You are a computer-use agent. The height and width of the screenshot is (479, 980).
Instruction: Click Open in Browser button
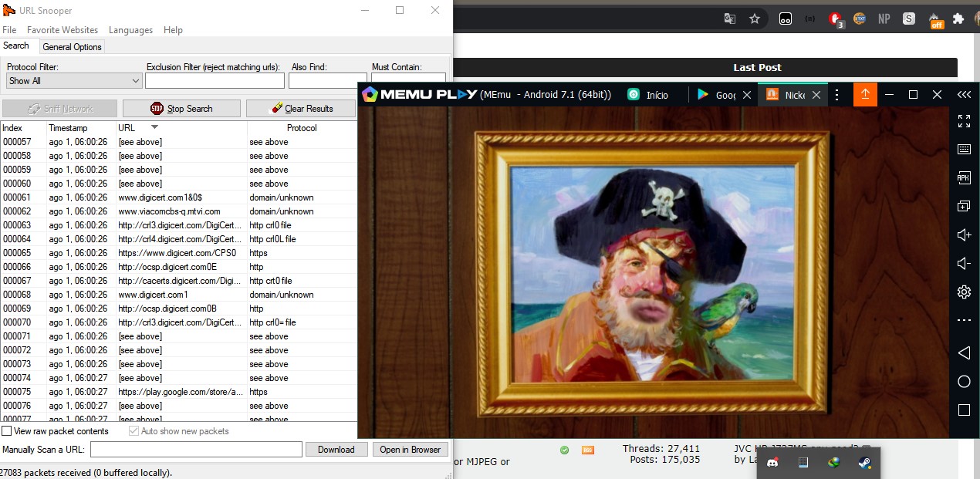click(410, 450)
